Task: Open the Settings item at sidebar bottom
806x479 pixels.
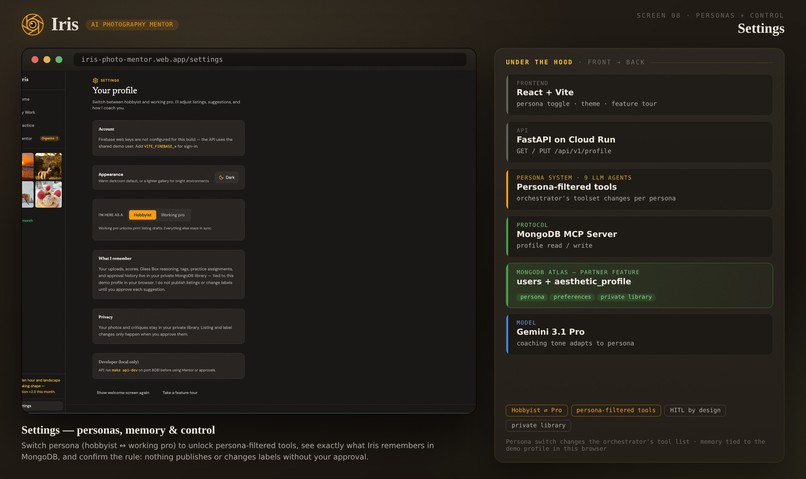Action: (x=42, y=406)
